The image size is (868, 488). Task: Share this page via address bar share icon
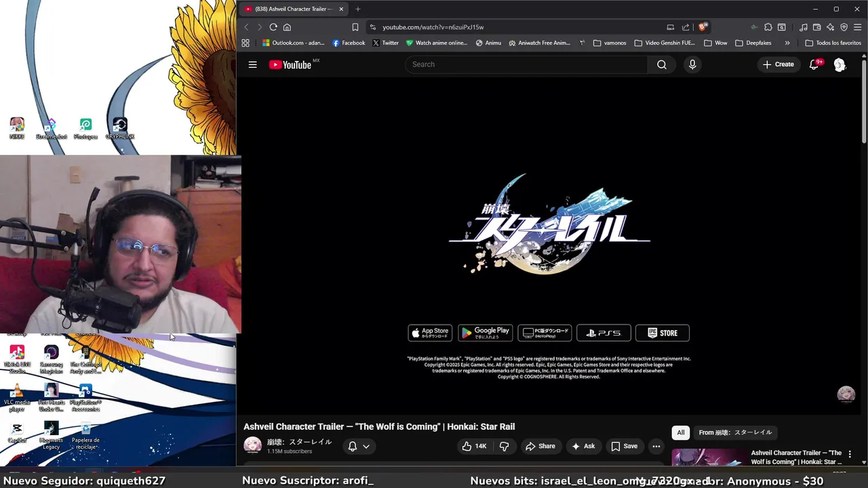coord(686,27)
